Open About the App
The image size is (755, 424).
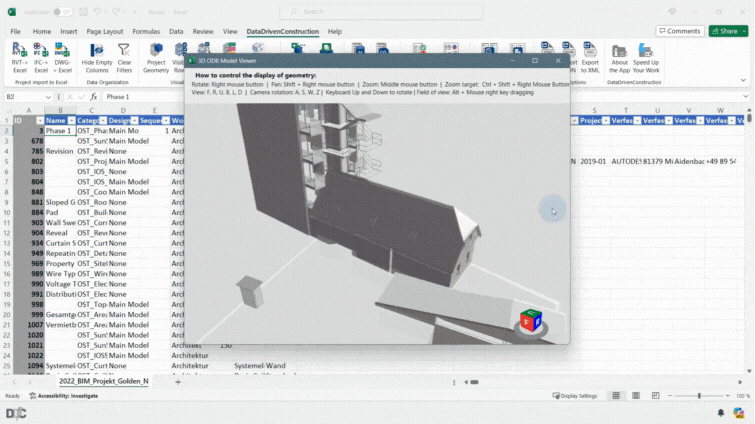pos(619,58)
